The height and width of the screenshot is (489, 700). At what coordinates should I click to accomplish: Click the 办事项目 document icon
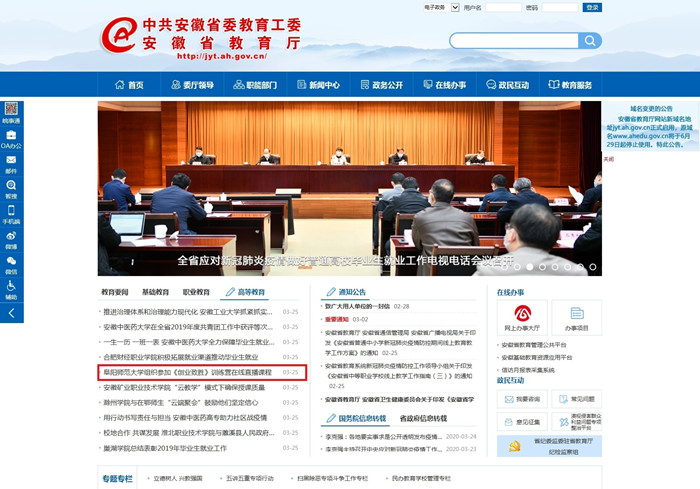click(x=576, y=314)
